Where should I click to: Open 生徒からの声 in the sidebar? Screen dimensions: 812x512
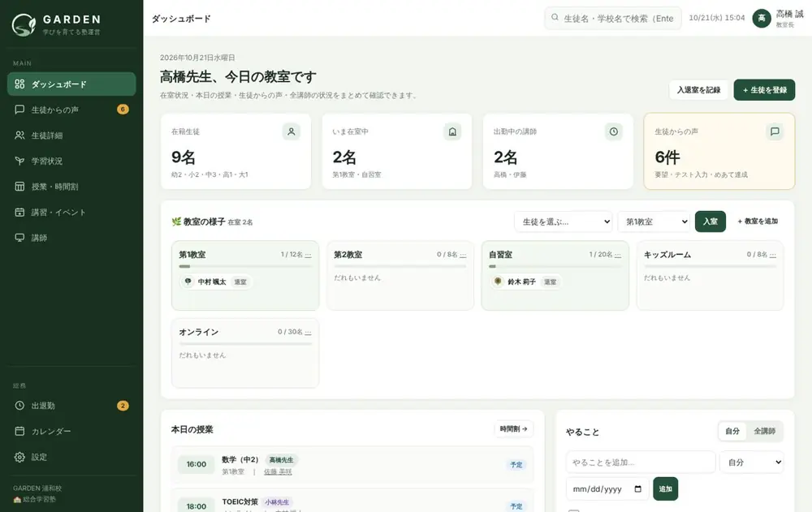(71, 110)
